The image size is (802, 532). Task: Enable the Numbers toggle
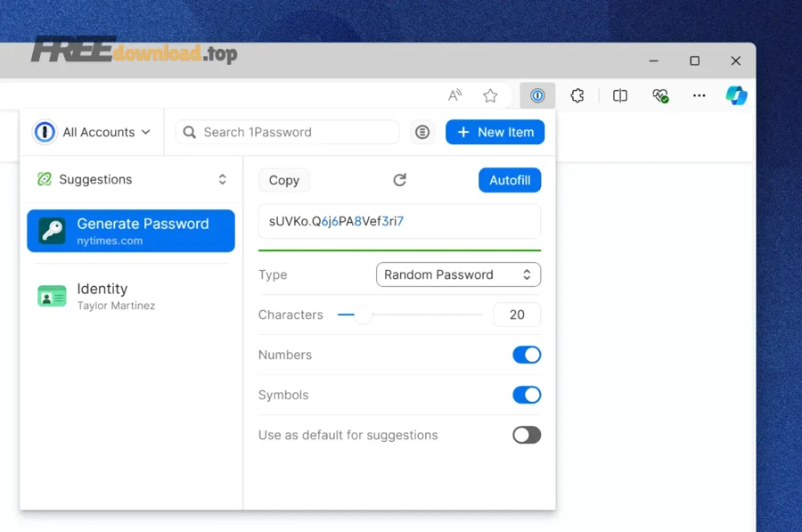527,355
